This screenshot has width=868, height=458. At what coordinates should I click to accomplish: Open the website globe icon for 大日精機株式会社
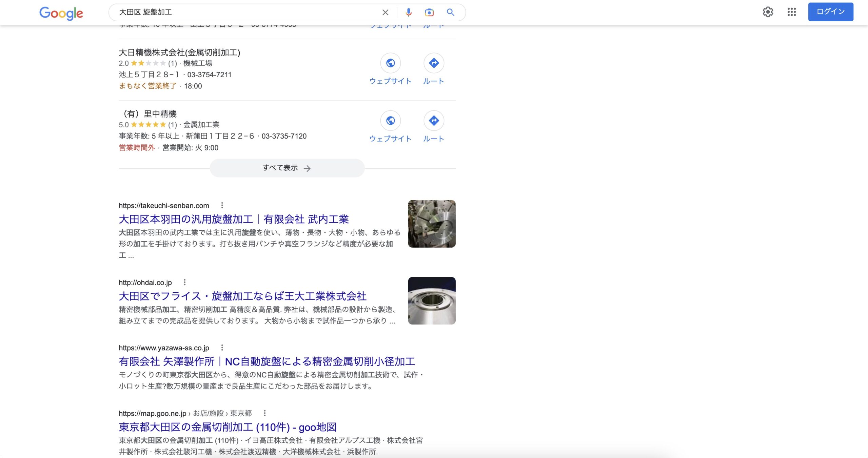click(x=391, y=63)
